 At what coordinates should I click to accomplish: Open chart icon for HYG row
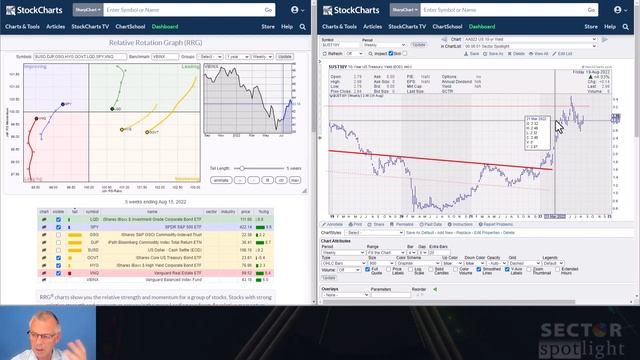click(x=44, y=265)
